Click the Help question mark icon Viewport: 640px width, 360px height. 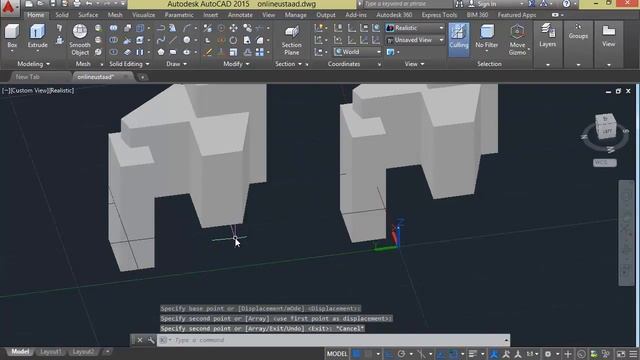tap(566, 4)
